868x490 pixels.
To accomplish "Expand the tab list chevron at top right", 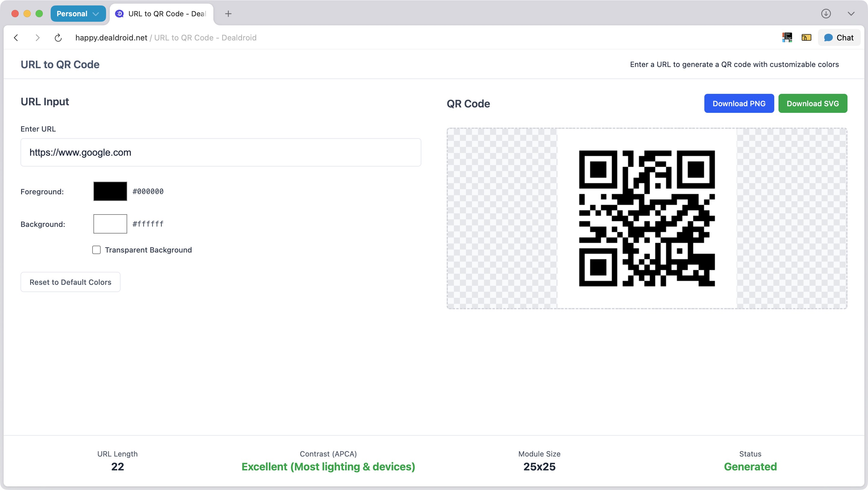I will pos(851,14).
